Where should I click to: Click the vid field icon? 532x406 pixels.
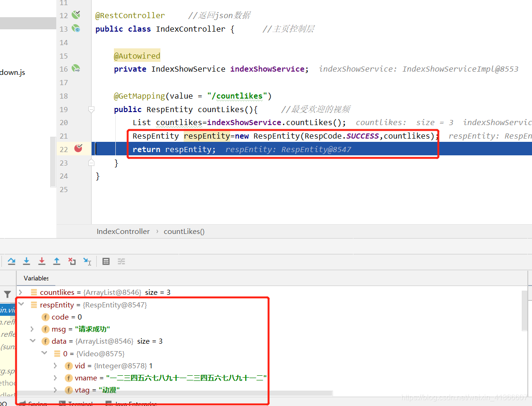pyautogui.click(x=69, y=366)
